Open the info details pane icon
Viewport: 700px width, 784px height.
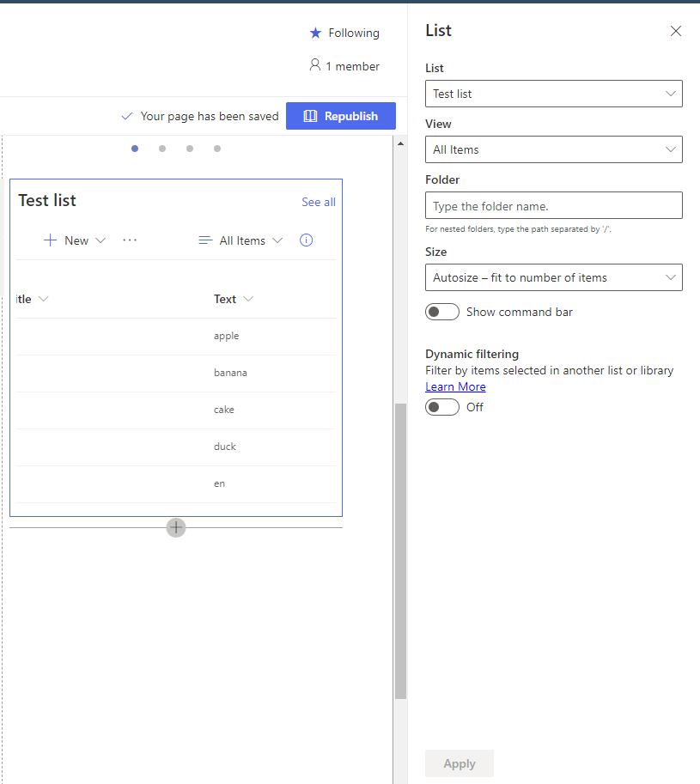point(306,240)
